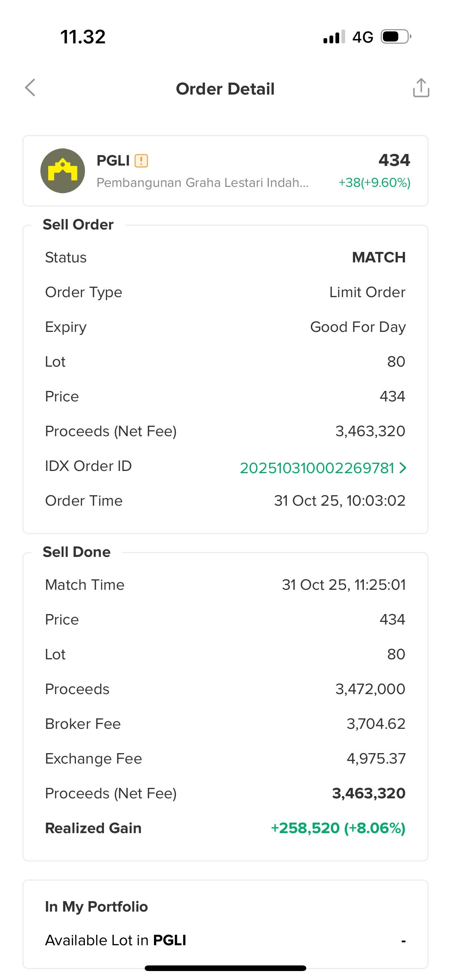Tap the battery icon in status bar

pyautogui.click(x=395, y=37)
